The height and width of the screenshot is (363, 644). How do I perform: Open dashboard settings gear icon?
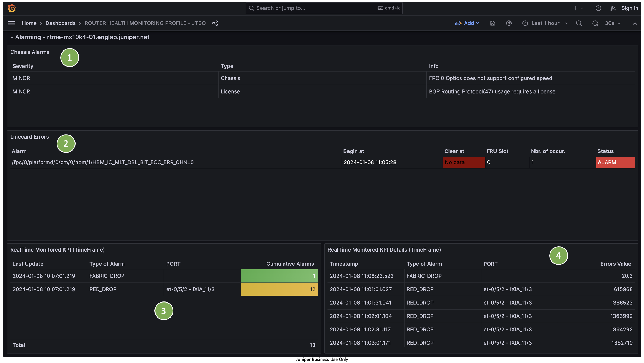tap(508, 23)
